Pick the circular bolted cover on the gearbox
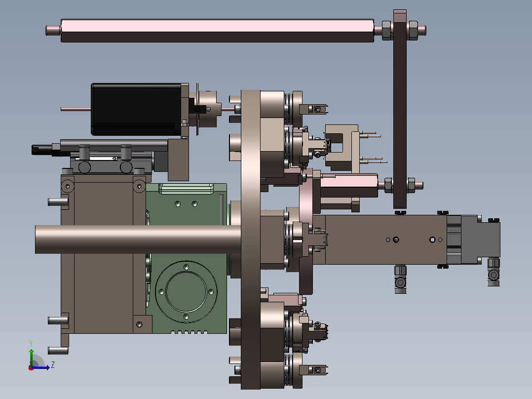This screenshot has width=532, height=399. tap(186, 292)
